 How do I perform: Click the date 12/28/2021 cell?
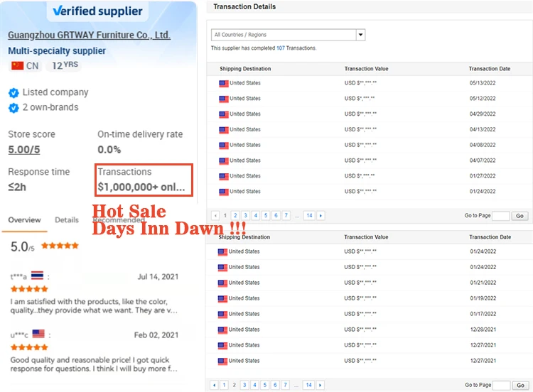(483, 330)
